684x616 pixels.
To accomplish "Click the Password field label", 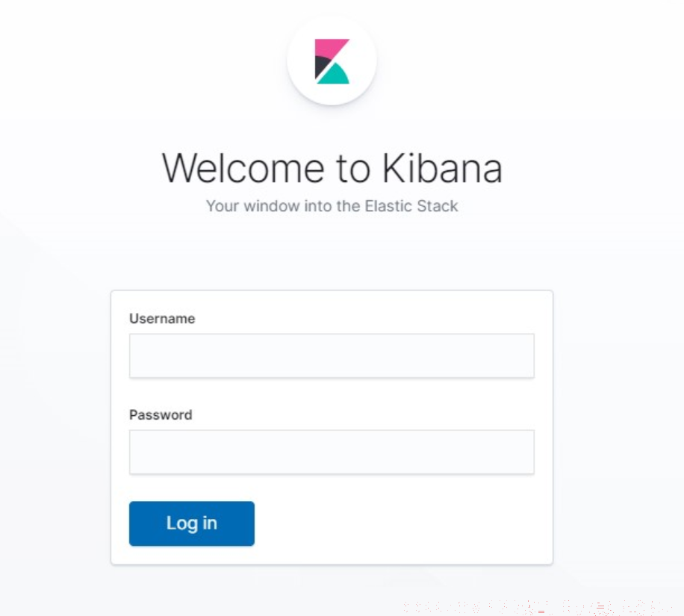I will pyautogui.click(x=161, y=414).
